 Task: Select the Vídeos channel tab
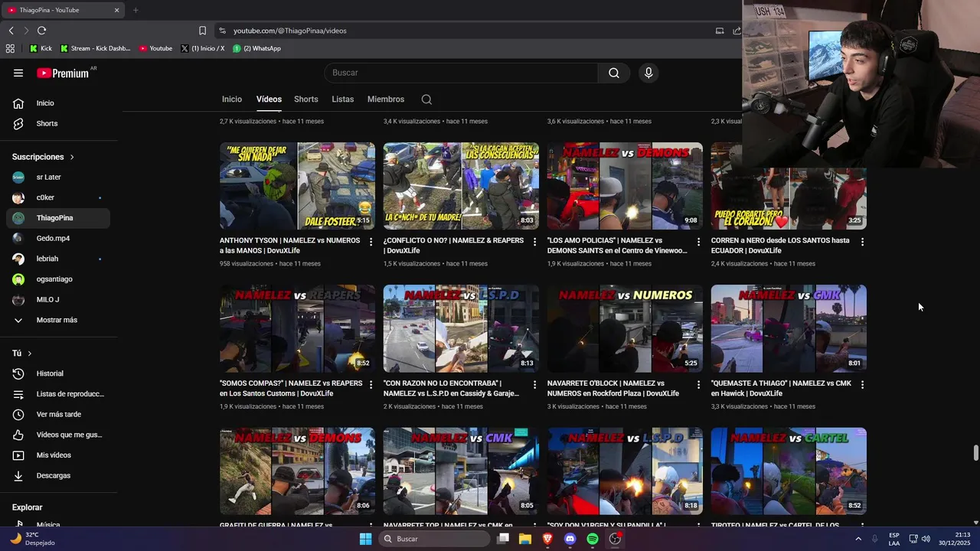click(269, 99)
